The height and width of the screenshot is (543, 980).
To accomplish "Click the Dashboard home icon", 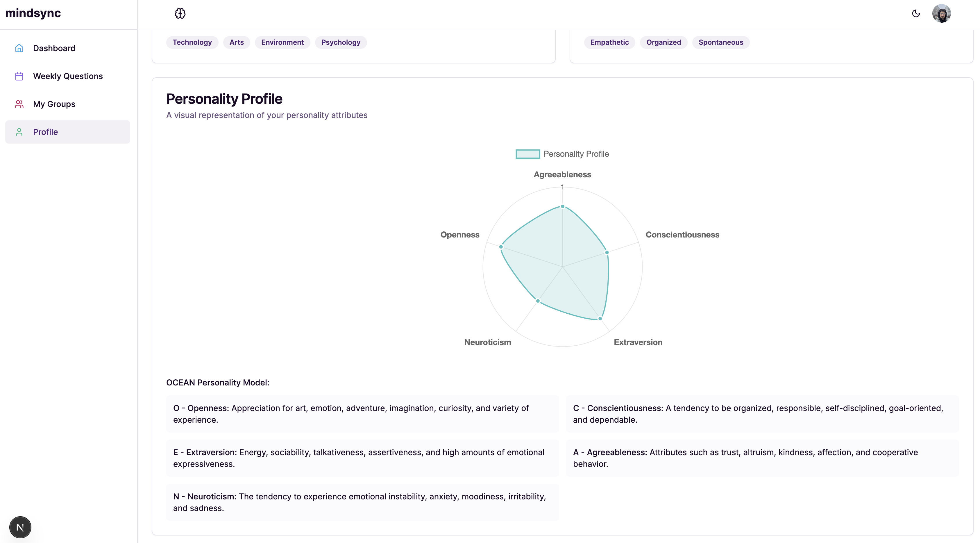I will click(19, 48).
